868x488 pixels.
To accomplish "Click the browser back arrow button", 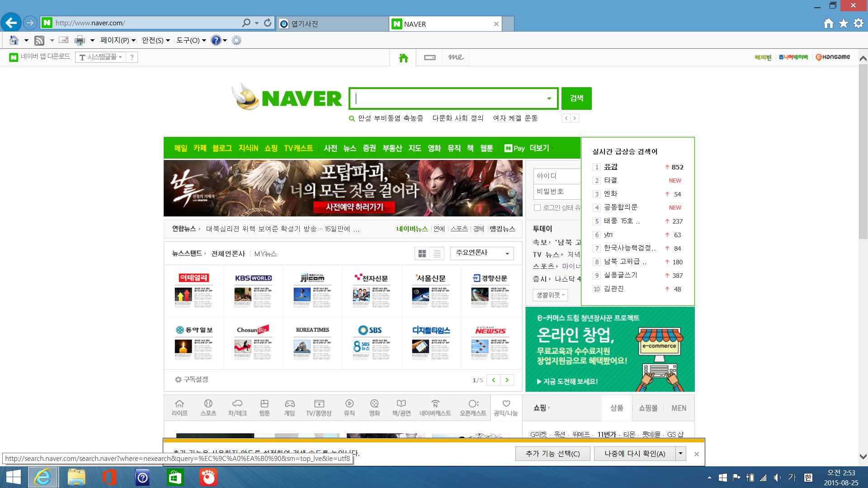I will pos(11,23).
